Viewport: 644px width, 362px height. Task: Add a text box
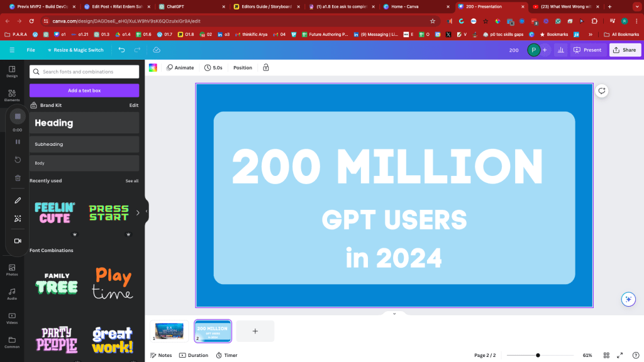pos(84,90)
